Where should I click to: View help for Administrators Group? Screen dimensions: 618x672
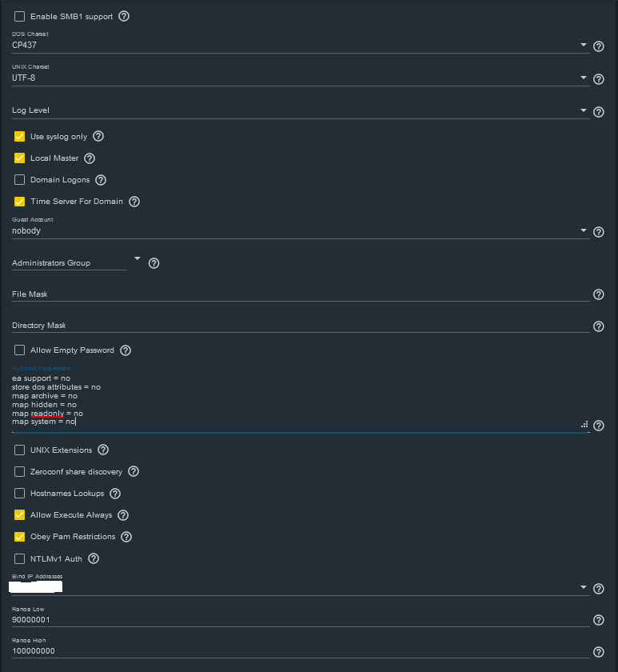154,263
